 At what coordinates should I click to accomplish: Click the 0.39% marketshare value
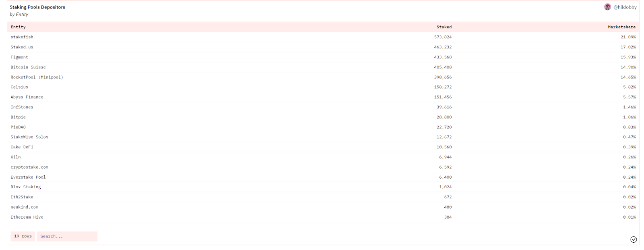tap(629, 147)
